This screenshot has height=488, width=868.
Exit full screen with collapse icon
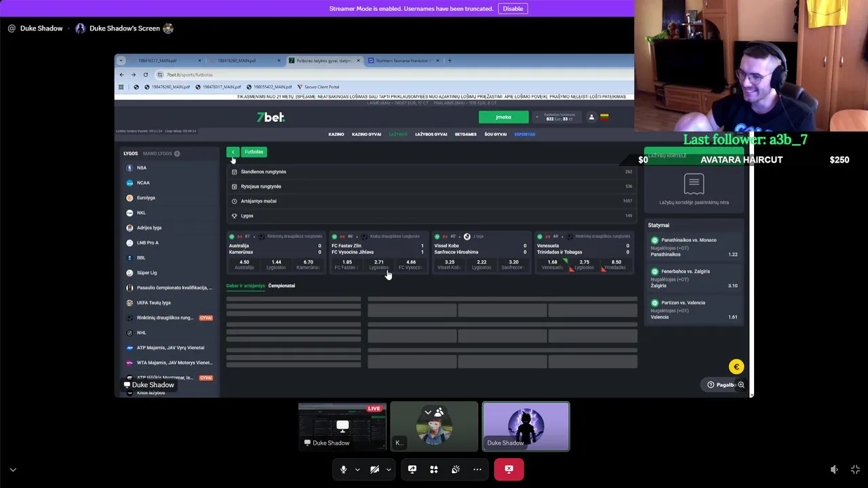tap(855, 469)
